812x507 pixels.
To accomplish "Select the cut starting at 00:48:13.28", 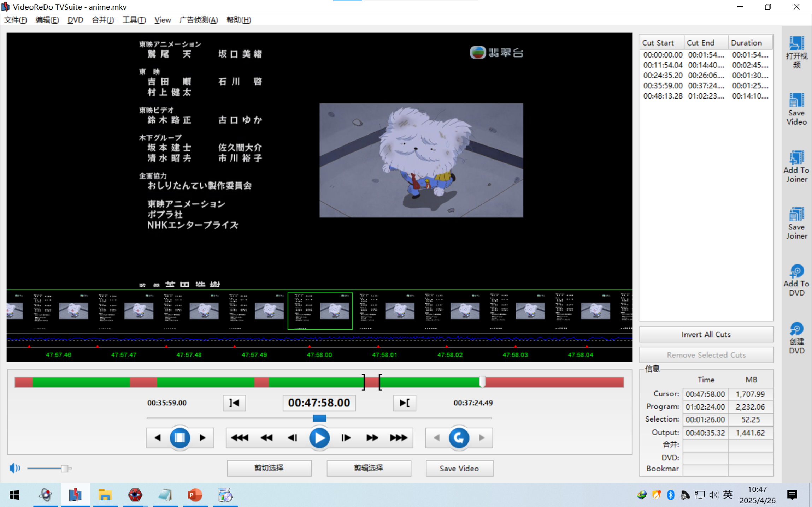I will pyautogui.click(x=706, y=96).
